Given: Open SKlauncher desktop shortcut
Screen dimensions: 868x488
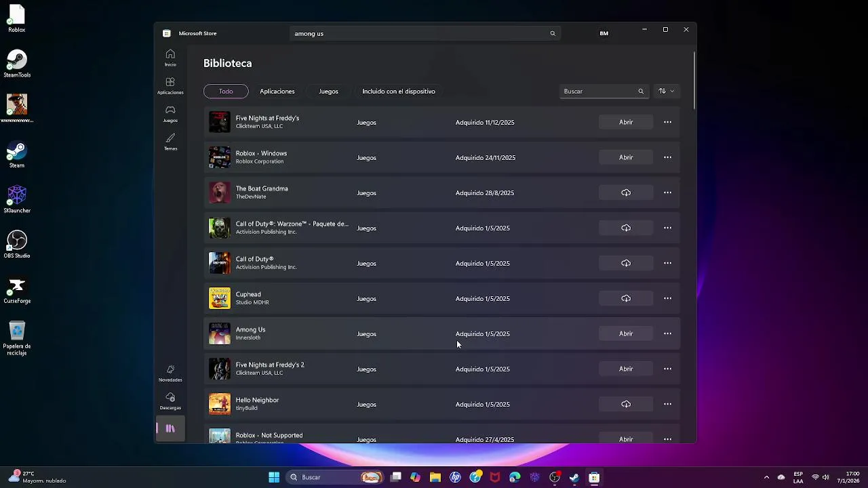Looking at the screenshot, I should coord(17,199).
